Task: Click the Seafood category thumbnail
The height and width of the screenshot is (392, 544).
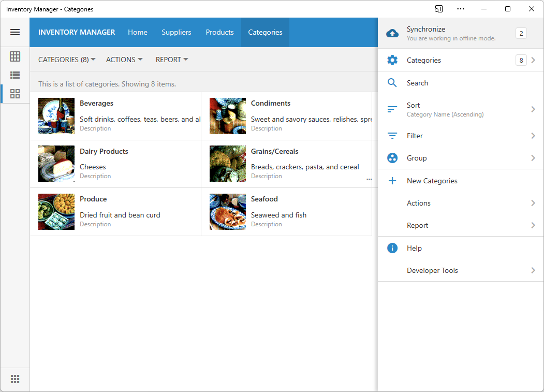Action: pos(228,212)
